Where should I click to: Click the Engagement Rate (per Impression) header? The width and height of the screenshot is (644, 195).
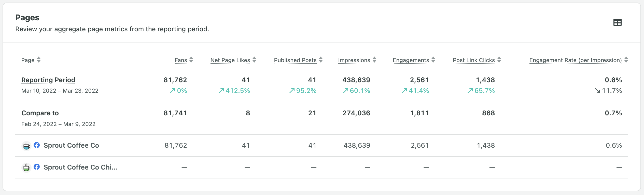575,60
